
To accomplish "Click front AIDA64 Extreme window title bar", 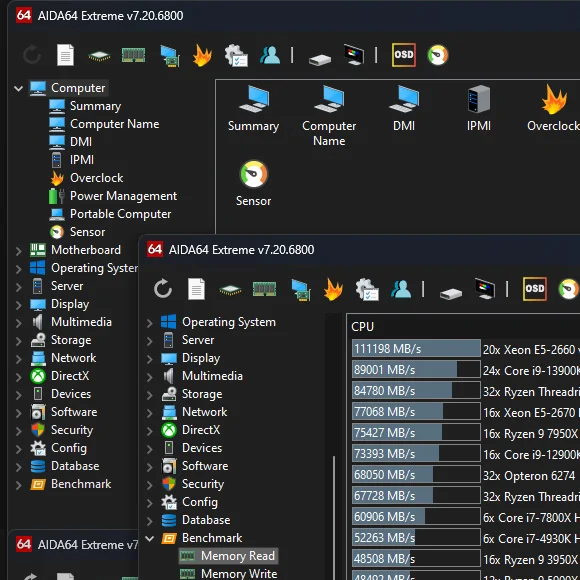I will pyautogui.click(x=359, y=250).
